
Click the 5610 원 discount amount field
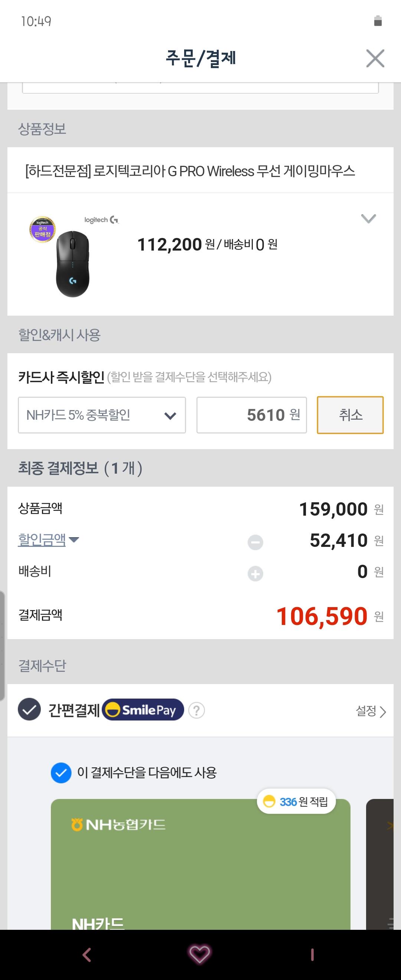pos(251,415)
